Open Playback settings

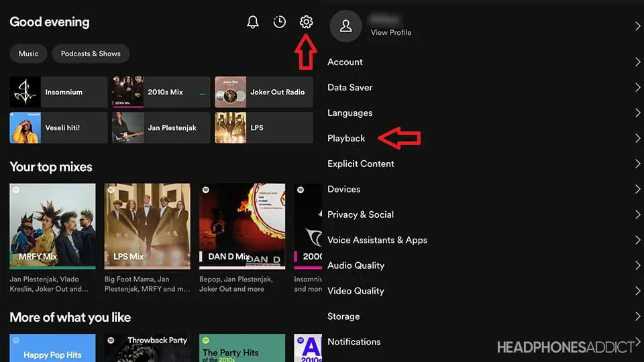(x=483, y=138)
